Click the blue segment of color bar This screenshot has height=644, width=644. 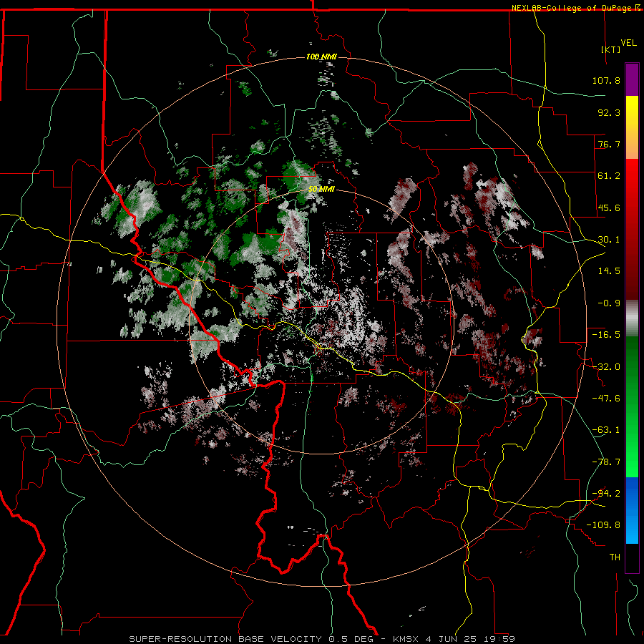pyautogui.click(x=632, y=510)
